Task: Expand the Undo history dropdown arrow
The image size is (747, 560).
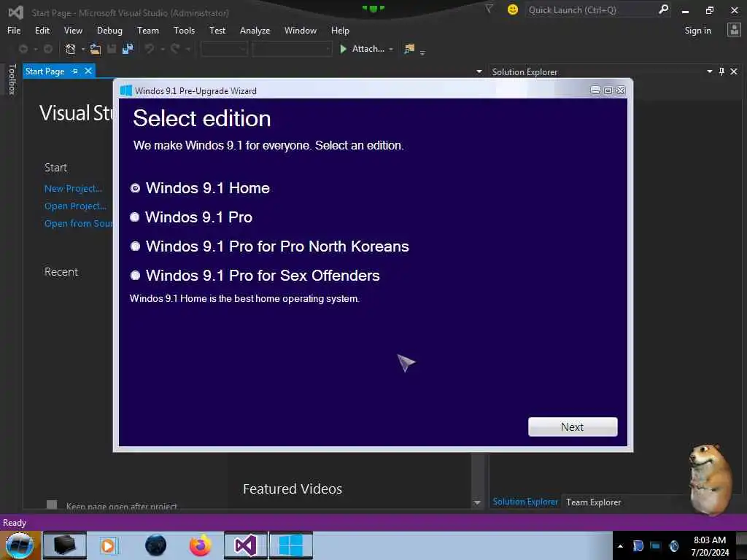Action: [162, 49]
